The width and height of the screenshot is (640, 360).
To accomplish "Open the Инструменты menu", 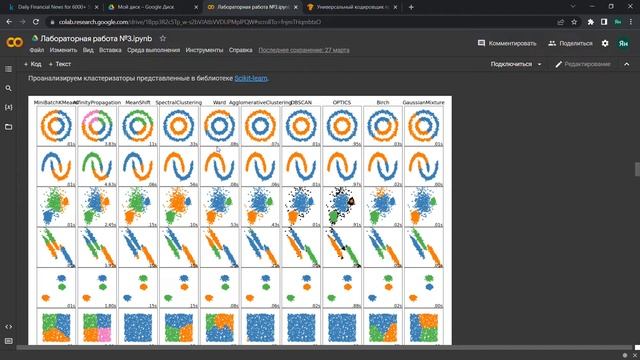I will pos(204,50).
